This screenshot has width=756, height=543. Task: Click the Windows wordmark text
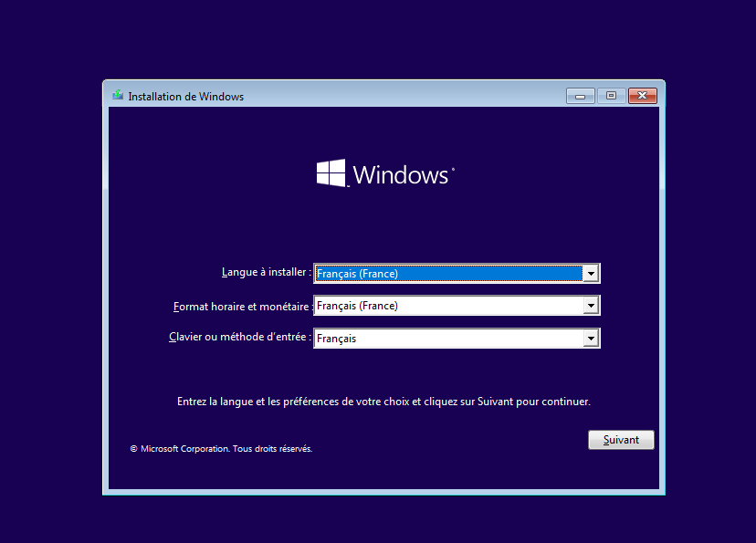click(402, 175)
